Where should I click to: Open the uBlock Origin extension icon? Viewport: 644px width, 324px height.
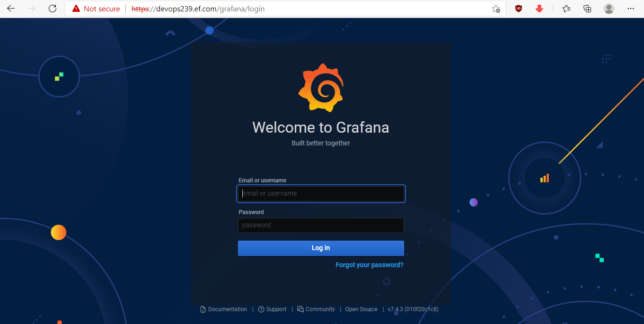click(x=519, y=9)
